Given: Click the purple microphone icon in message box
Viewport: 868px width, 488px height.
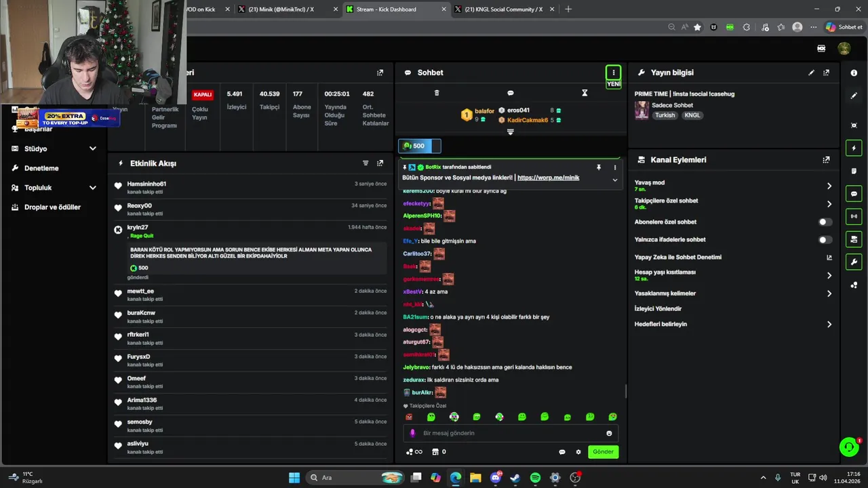Looking at the screenshot, I should pyautogui.click(x=412, y=433).
